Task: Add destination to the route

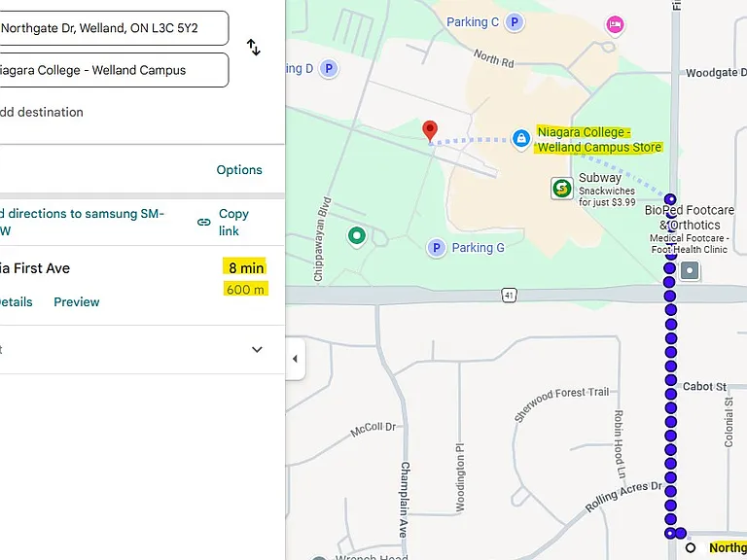Action: click(42, 112)
